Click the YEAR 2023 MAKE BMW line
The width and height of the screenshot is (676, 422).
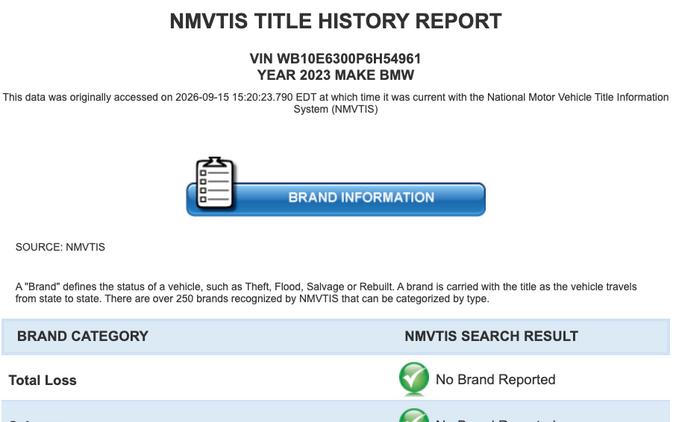[335, 75]
